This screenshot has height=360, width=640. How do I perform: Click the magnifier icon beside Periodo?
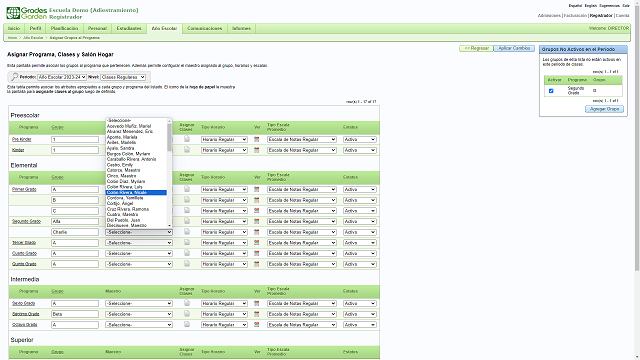(x=14, y=77)
